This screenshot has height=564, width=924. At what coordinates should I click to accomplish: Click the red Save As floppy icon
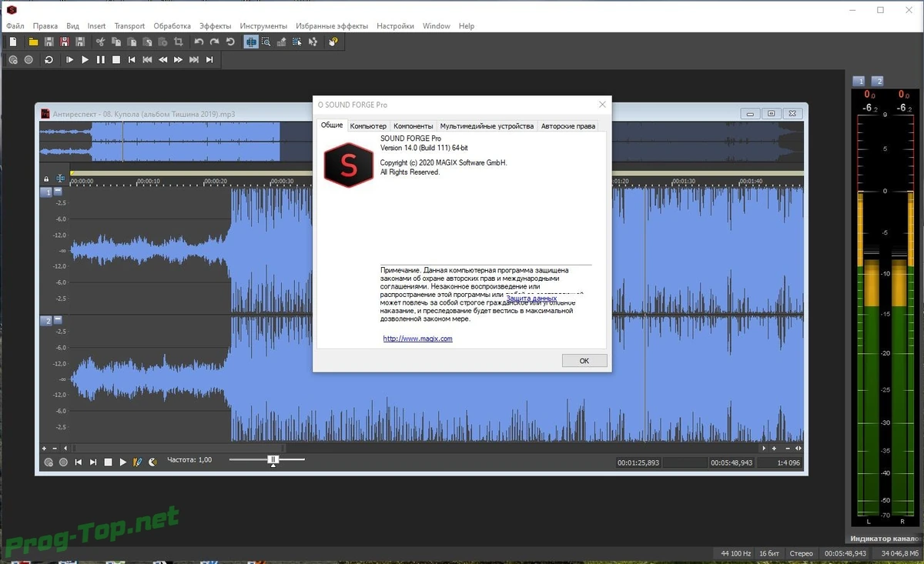(64, 42)
